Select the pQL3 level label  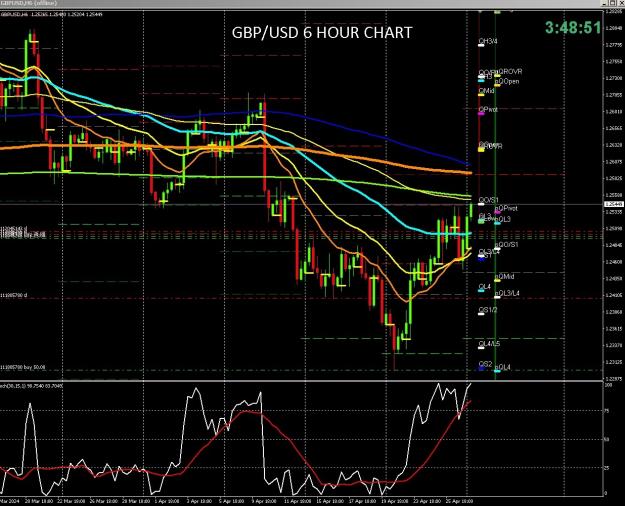coord(503,219)
